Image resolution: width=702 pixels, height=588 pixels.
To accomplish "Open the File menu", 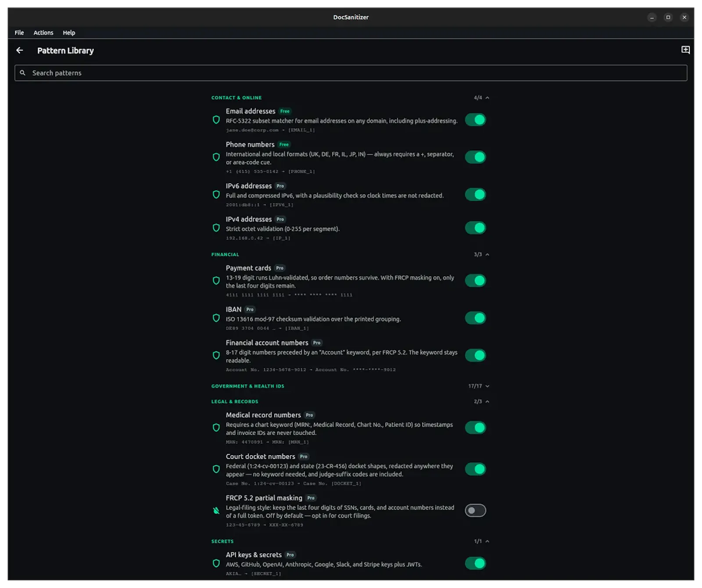I will tap(19, 33).
